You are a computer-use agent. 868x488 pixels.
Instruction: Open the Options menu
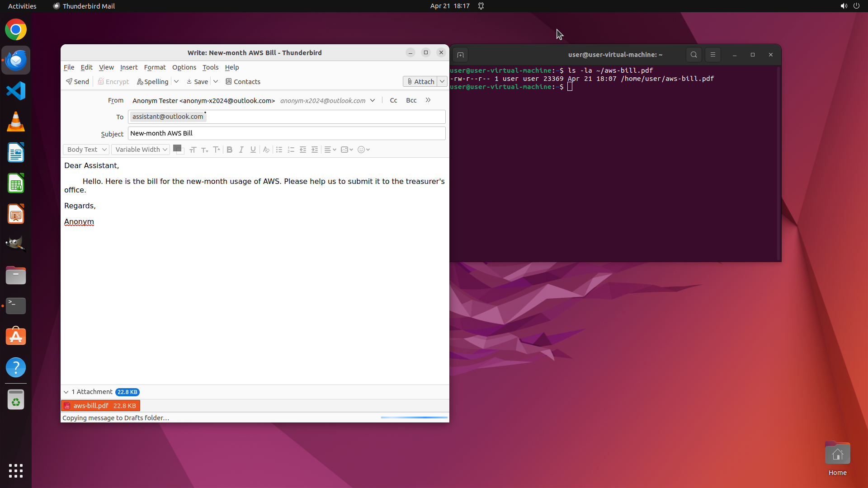184,67
